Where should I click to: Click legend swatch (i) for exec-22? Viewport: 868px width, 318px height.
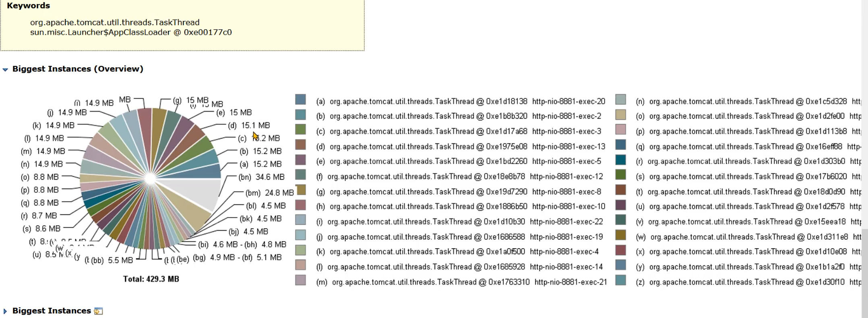pyautogui.click(x=300, y=220)
